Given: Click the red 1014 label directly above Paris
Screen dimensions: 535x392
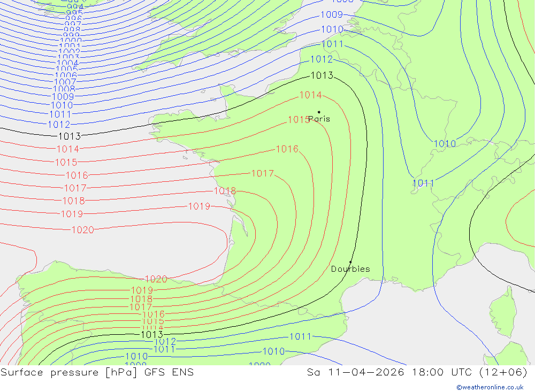Looking at the screenshot, I should pos(310,95).
